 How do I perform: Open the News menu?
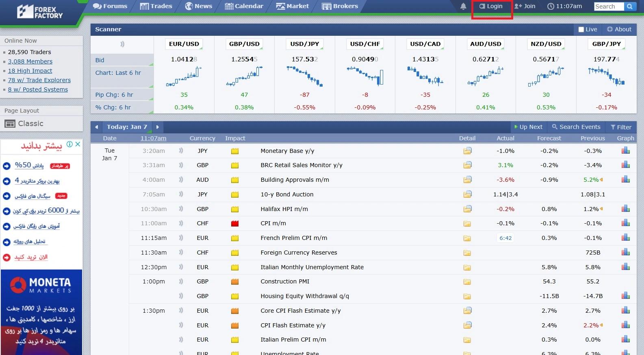tap(199, 6)
